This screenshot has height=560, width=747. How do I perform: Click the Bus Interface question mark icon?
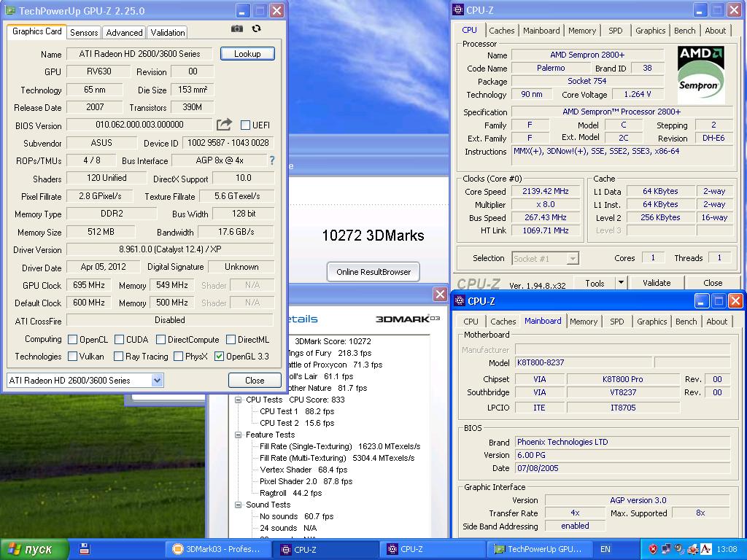(272, 160)
